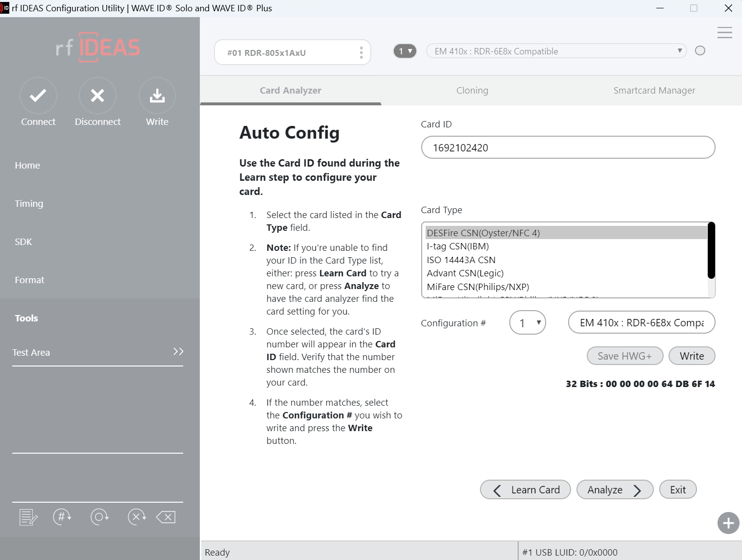742x560 pixels.
Task: Open the Smartcard Manager tab
Action: pyautogui.click(x=654, y=90)
